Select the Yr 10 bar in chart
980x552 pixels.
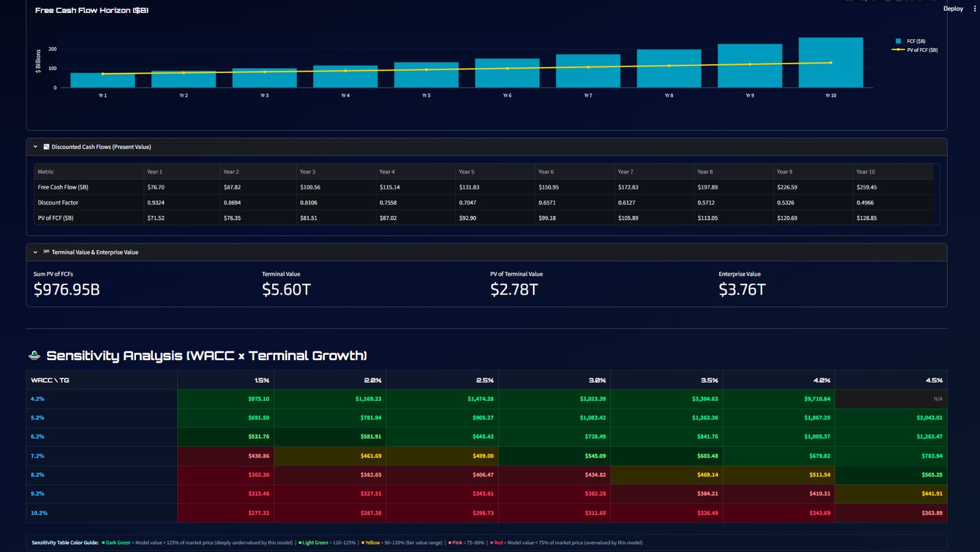831,62
